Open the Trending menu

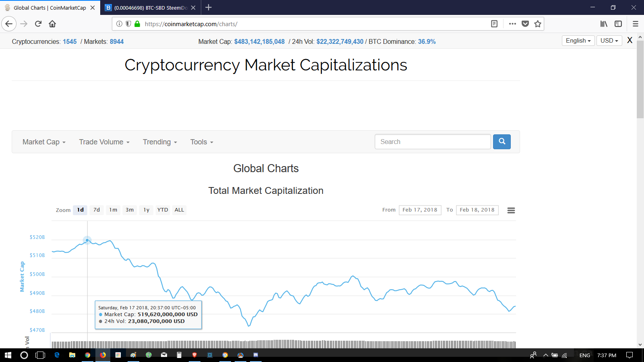coord(160,142)
